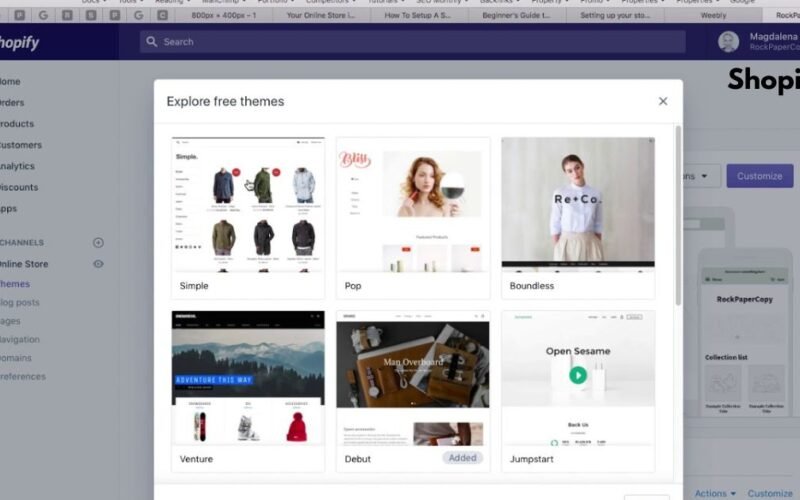Viewport: 800px width, 500px height.
Task: View online store eye icon
Action: pyautogui.click(x=98, y=264)
